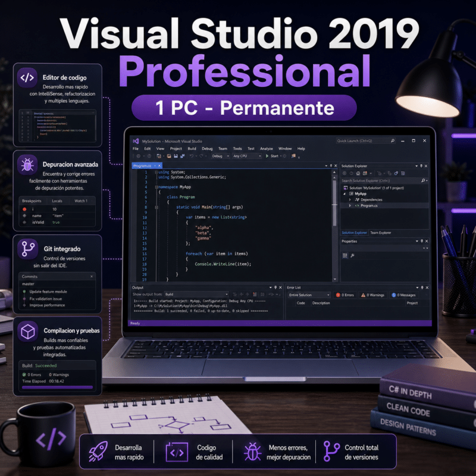Click the Navigate Backward toolbar icon
Image resolution: width=476 pixels, height=476 pixels.
[139, 156]
